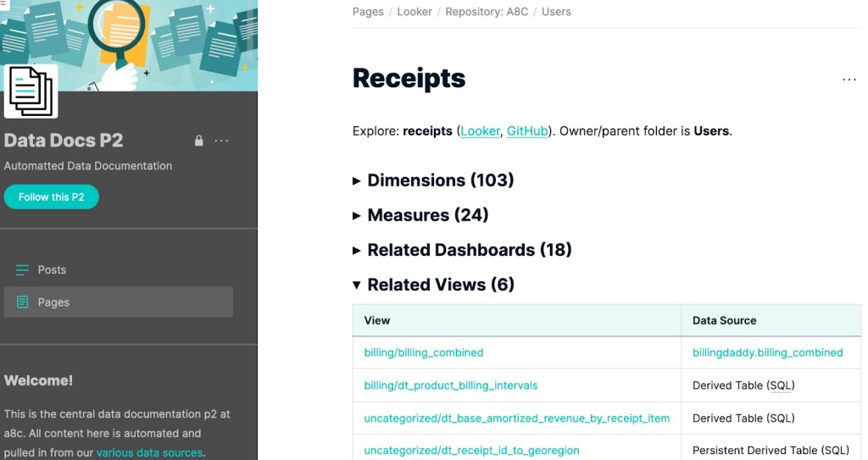Open the Receipts page three-dot menu
Viewport: 868px width, 460px height.
849,80
